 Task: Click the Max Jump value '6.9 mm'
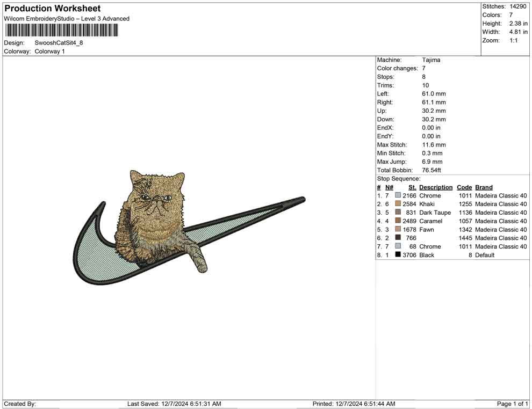[432, 162]
